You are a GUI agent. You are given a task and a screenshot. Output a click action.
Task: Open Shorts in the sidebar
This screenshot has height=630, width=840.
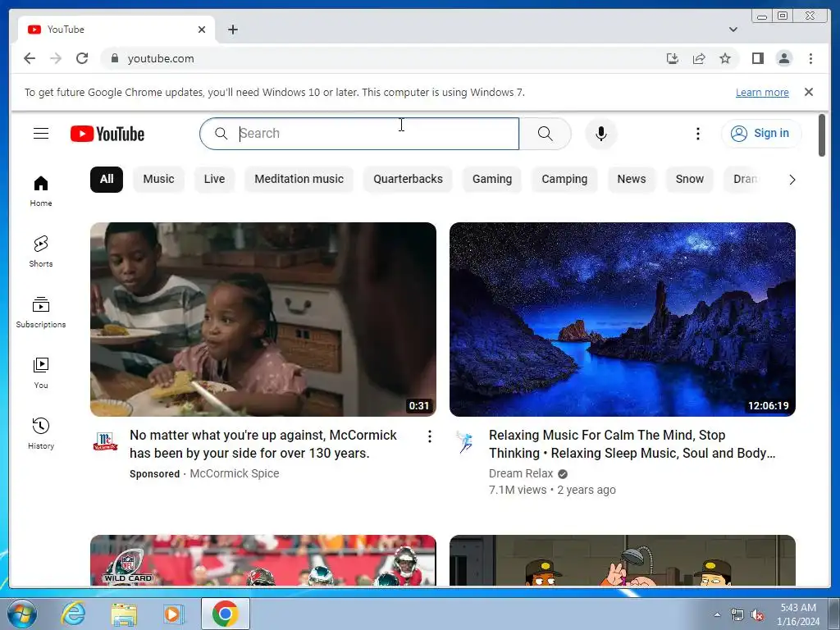click(41, 251)
